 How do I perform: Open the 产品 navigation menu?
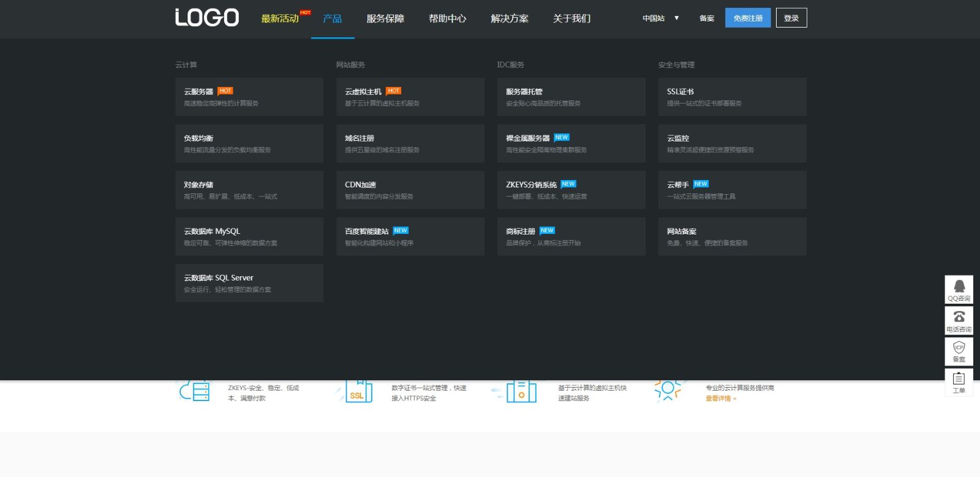(x=333, y=18)
